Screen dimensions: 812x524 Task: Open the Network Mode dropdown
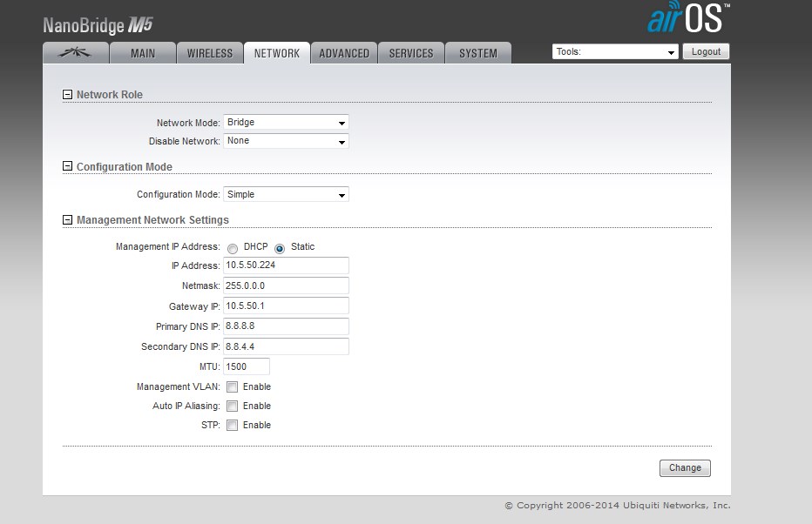(286, 123)
